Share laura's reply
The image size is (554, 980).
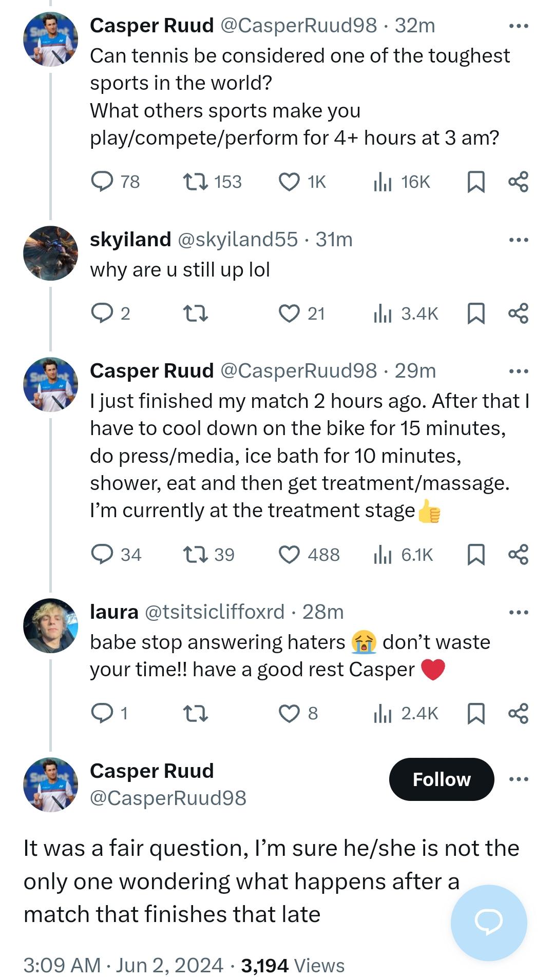tap(518, 713)
